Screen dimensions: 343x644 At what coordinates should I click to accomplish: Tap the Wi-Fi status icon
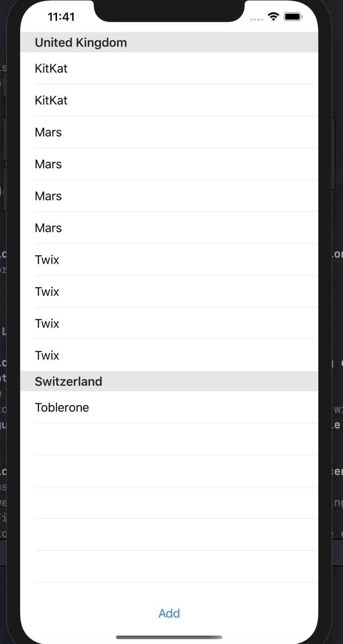tap(273, 17)
